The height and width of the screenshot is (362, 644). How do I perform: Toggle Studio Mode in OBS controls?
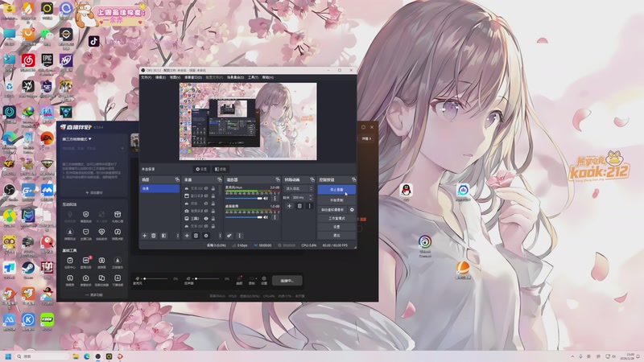point(336,218)
